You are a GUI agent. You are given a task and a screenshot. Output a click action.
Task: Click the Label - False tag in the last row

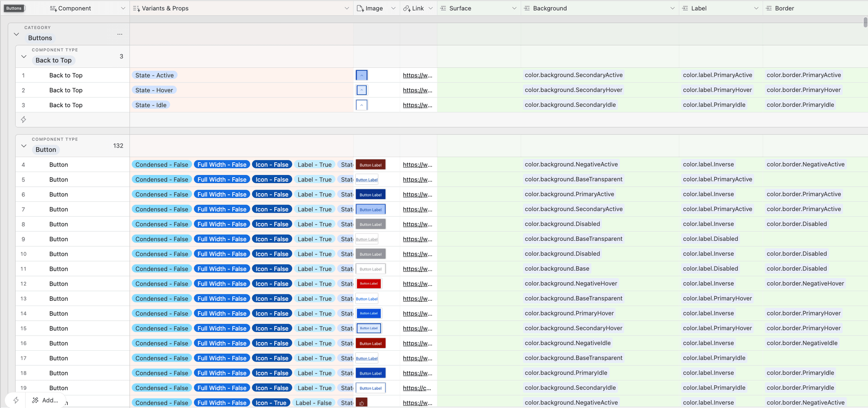pyautogui.click(x=314, y=403)
